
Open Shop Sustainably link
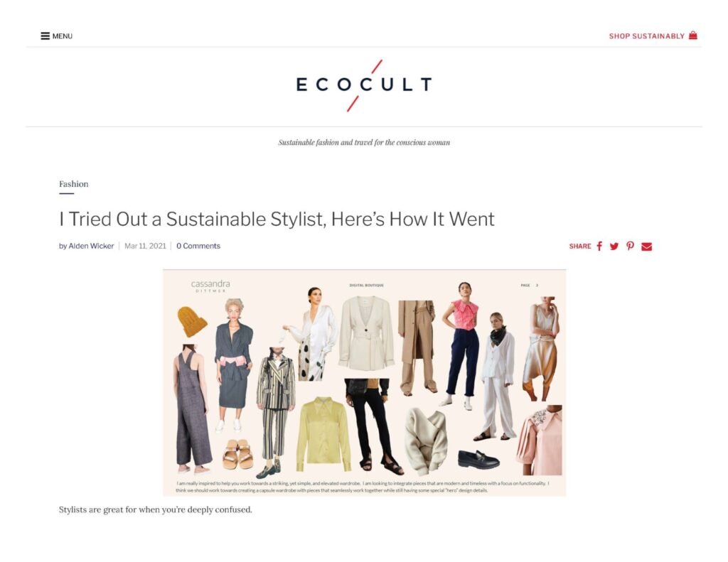[647, 36]
